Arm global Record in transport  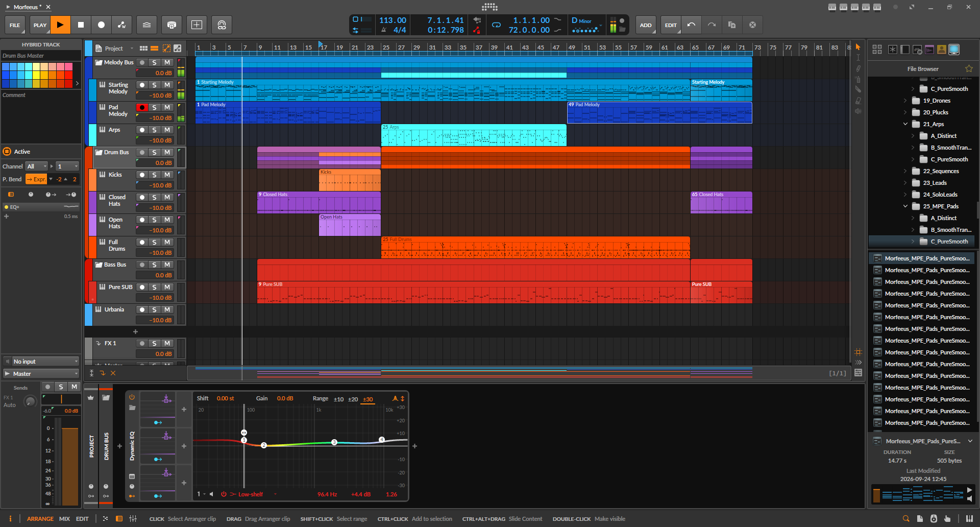coord(101,25)
